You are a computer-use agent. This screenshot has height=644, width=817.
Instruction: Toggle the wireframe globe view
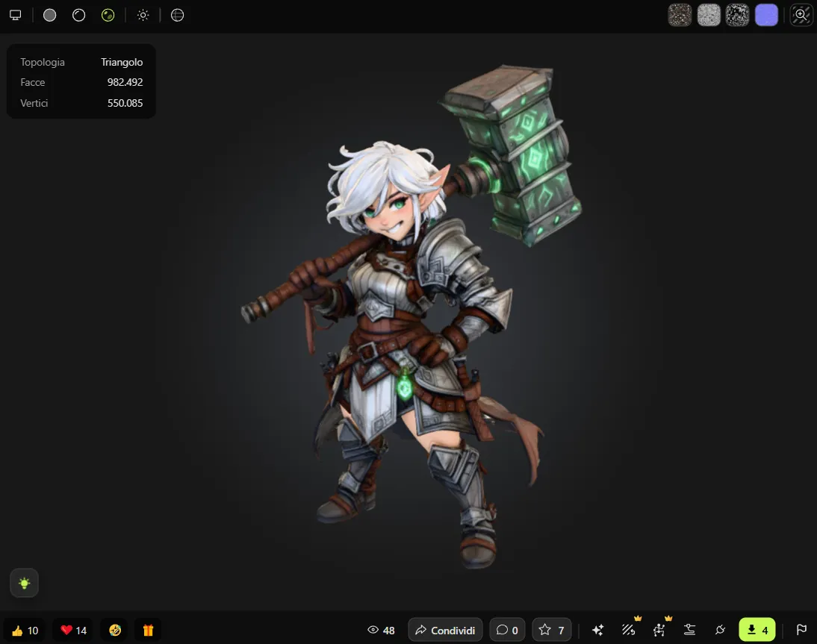pyautogui.click(x=177, y=15)
